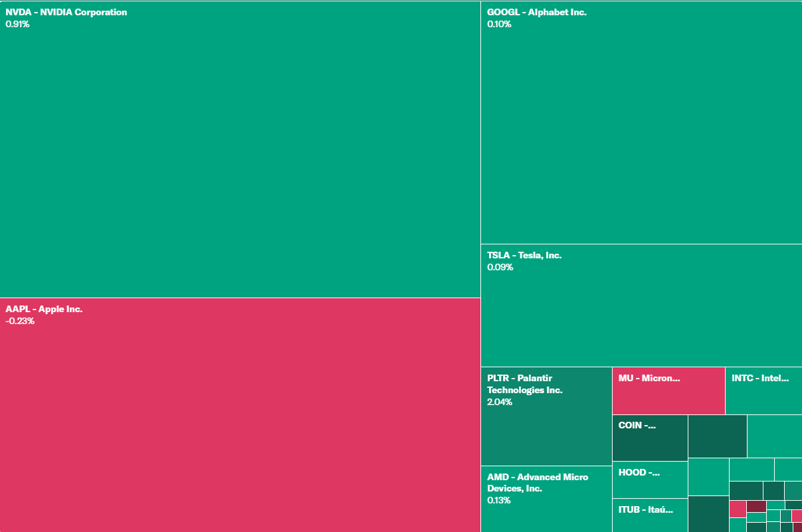Click the unlabeled dark tile right of COIN
This screenshot has height=532, width=802.
coord(717,436)
